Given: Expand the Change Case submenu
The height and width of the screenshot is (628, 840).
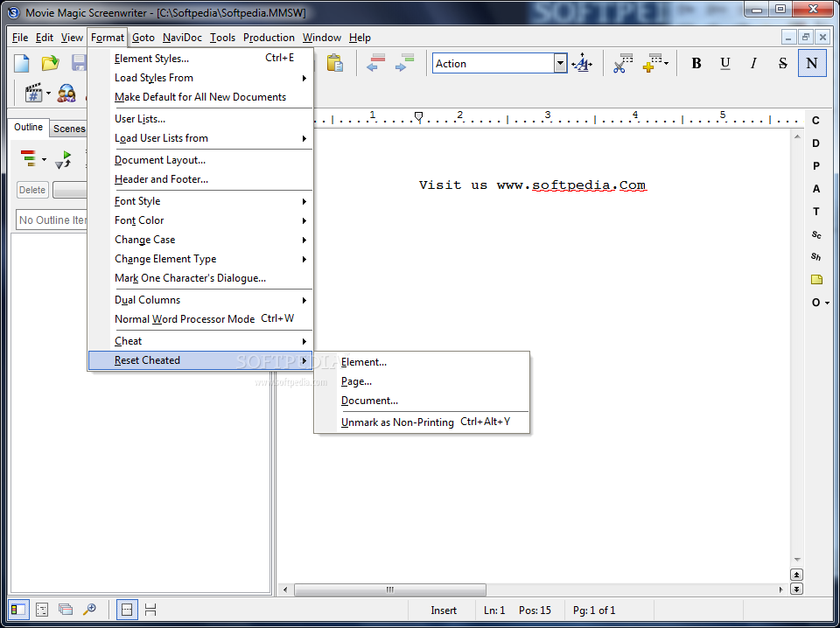Looking at the screenshot, I should [199, 240].
